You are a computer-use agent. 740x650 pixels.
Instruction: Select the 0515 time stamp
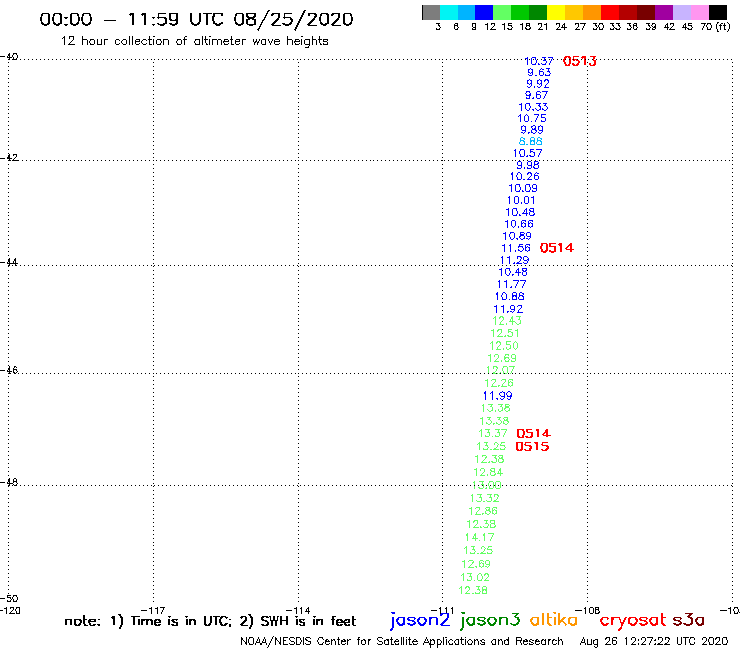tap(532, 447)
